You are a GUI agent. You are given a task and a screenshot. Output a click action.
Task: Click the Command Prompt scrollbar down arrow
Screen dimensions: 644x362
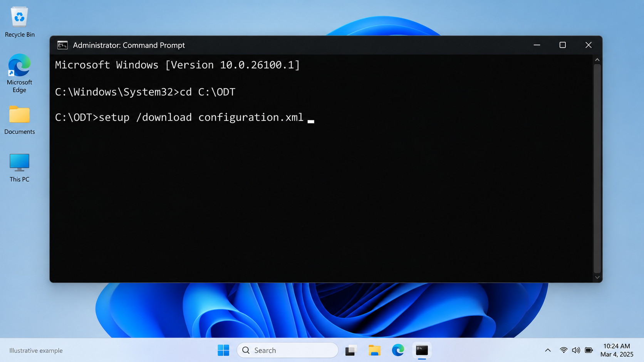pyautogui.click(x=597, y=277)
